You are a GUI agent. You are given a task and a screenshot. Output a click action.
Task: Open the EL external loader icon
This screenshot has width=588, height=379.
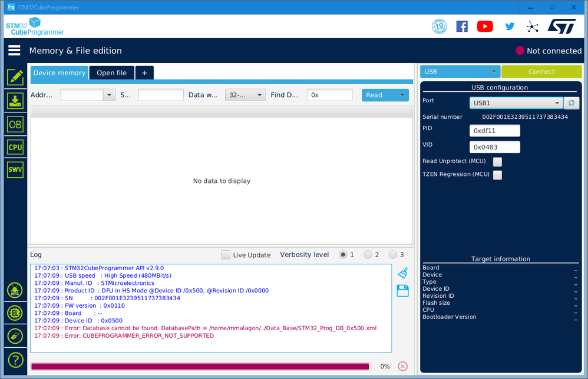coord(15,313)
